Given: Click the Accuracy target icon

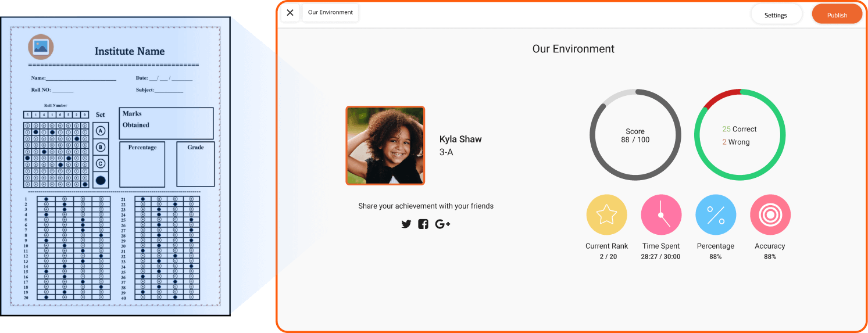Looking at the screenshot, I should tap(770, 215).
